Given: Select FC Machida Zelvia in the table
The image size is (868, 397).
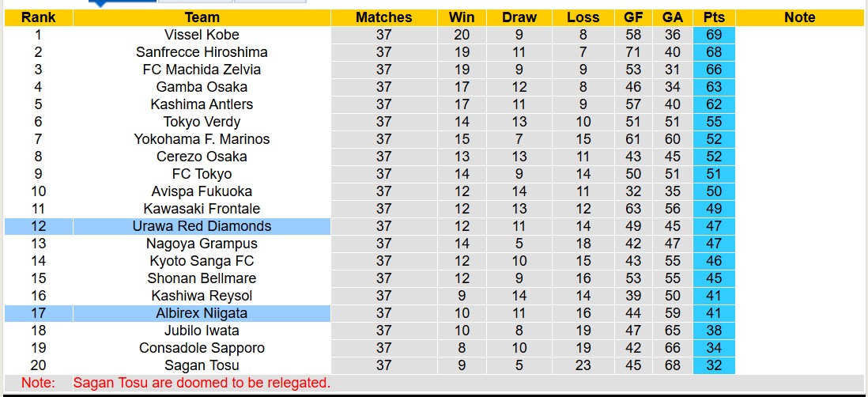Looking at the screenshot, I should pos(202,70).
